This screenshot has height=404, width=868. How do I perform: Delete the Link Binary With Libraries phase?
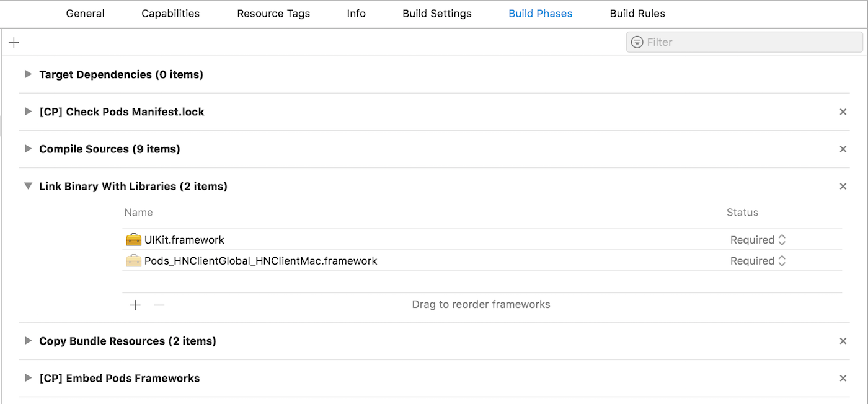(843, 187)
